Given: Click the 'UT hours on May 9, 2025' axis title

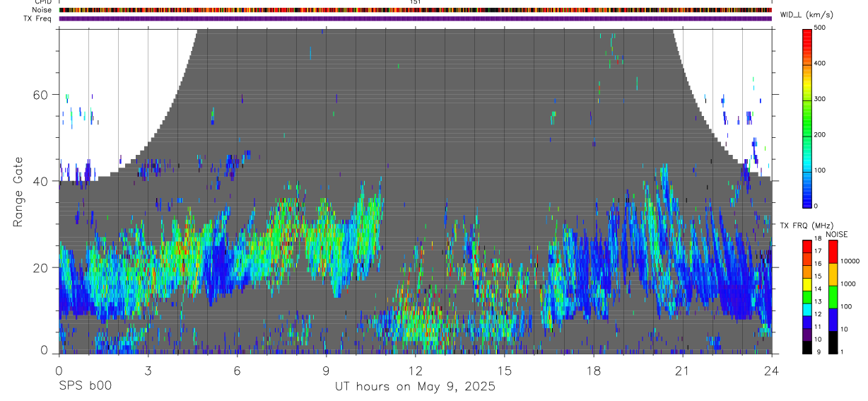Looking at the screenshot, I should pyautogui.click(x=415, y=387).
